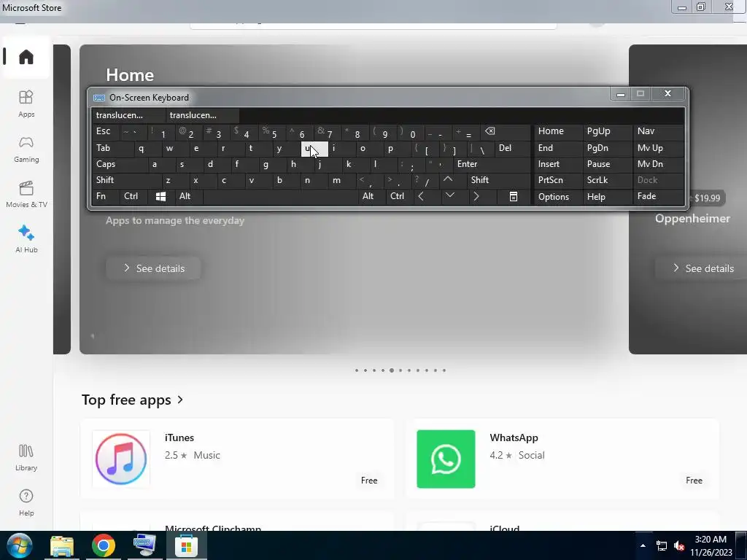Click the PgDn key on keyboard
This screenshot has width=747, height=560.
[606, 148]
